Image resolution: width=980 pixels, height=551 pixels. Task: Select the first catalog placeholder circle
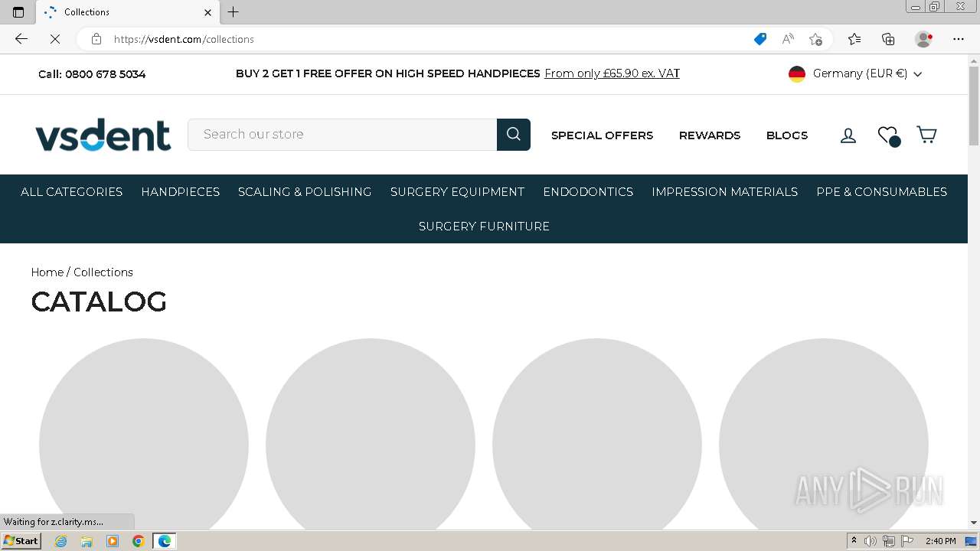point(144,434)
